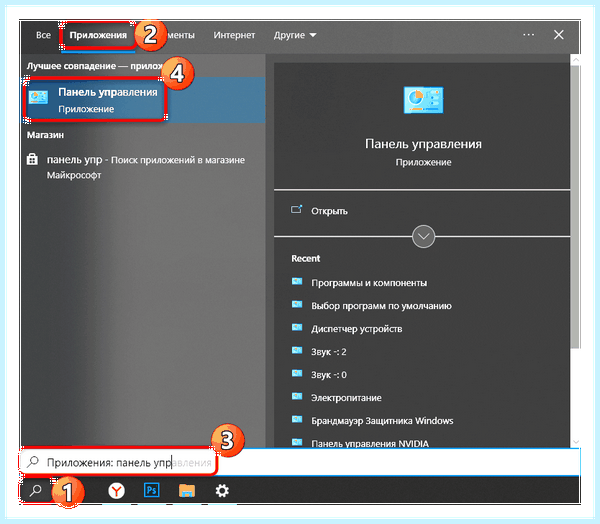This screenshot has width=600, height=524.
Task: Click the Лучшее совпадение heading
Action: [x=95, y=66]
